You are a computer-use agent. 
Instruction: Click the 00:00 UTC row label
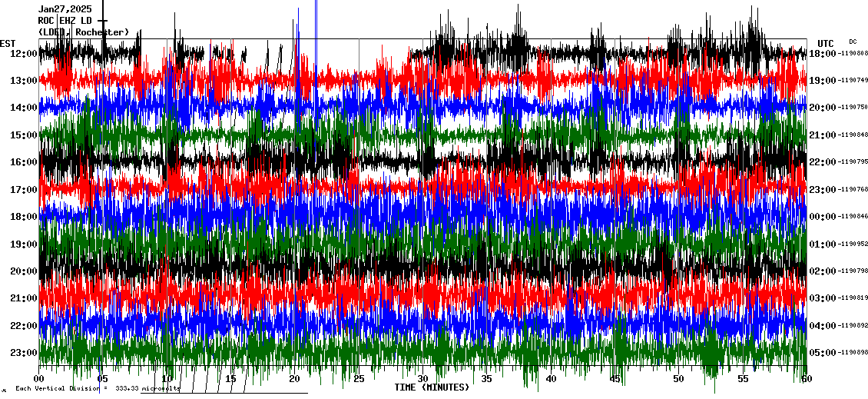[x=823, y=217]
